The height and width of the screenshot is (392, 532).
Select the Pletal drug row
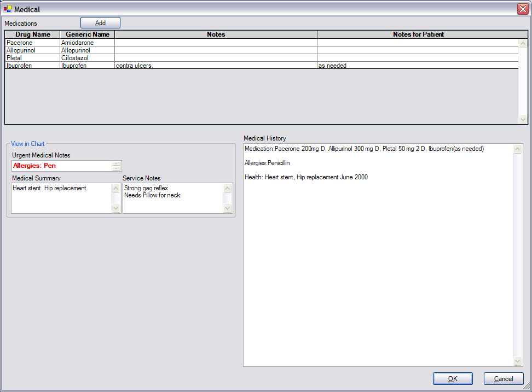(262, 58)
